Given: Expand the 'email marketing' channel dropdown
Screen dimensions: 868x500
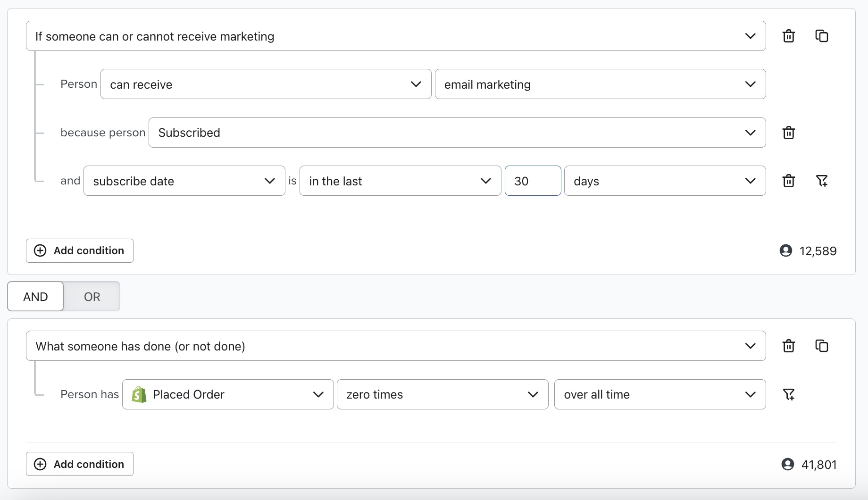Looking at the screenshot, I should (x=600, y=84).
